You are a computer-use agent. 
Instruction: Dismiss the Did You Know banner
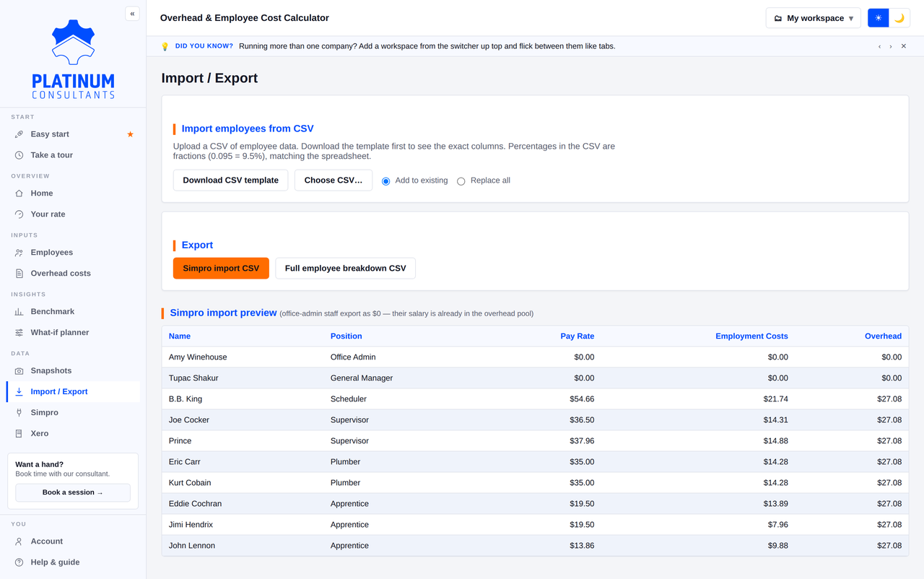click(x=904, y=46)
